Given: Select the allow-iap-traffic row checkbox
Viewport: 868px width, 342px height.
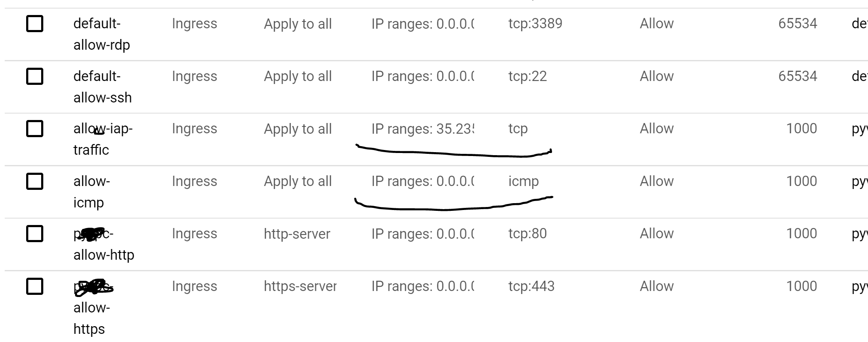Looking at the screenshot, I should 35,129.
